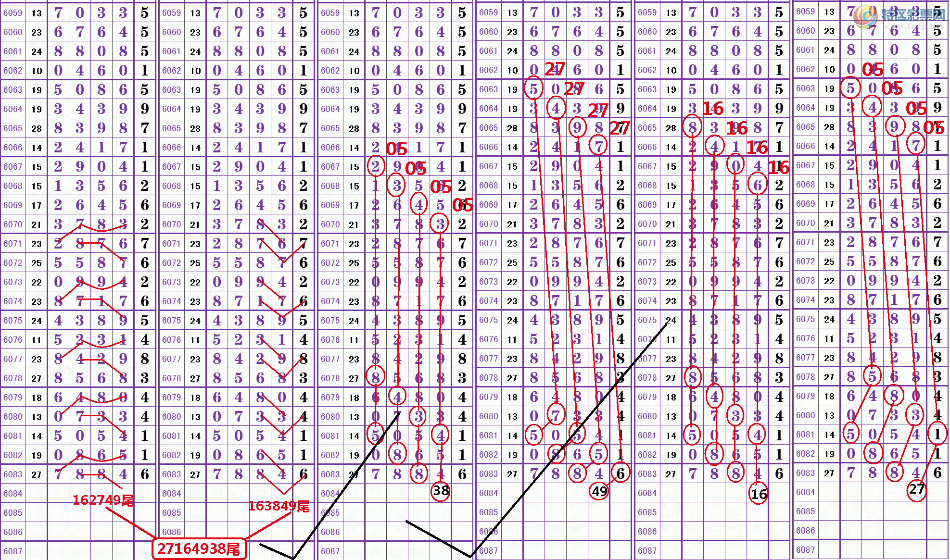Select the circled 49 prediction in row 6084
This screenshot has height=560, width=950.
click(599, 491)
